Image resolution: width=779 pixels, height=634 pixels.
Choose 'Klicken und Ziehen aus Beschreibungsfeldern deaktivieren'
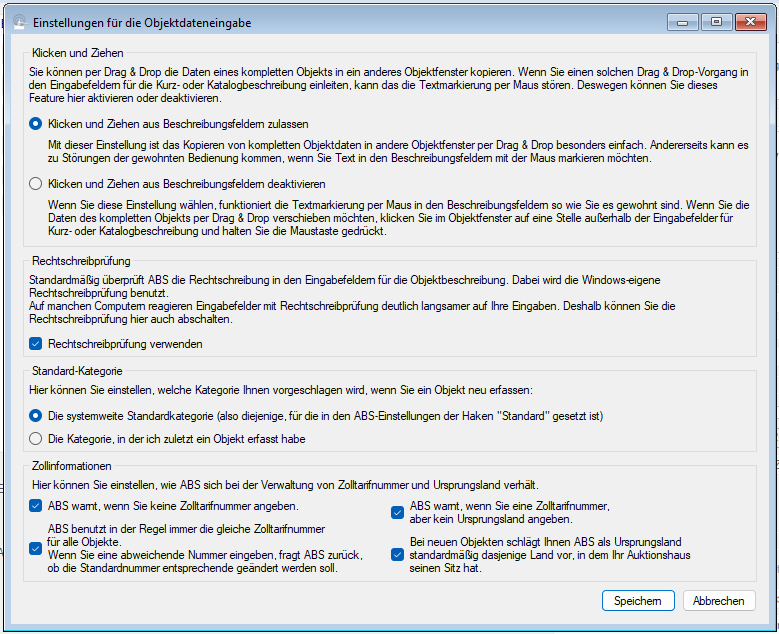pos(37,184)
